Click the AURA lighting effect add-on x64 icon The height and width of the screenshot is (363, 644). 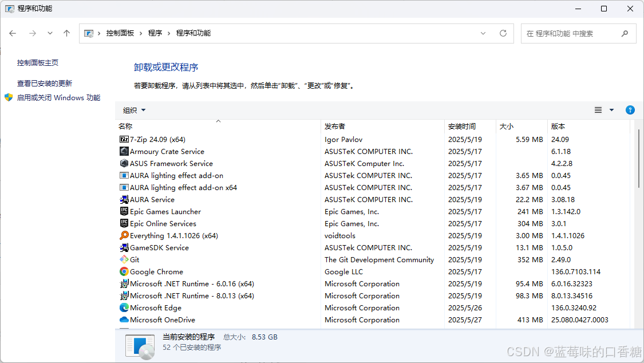[x=124, y=187]
